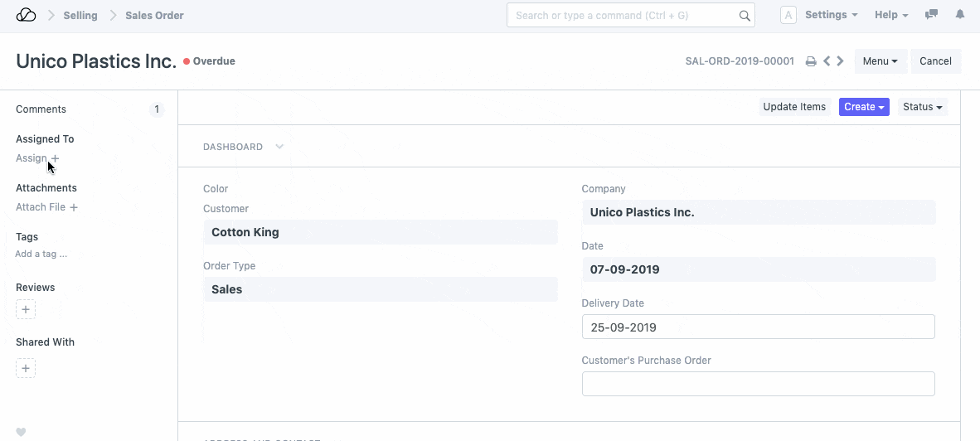Open notifications bell icon
Viewport: 980px width, 441px height.
tap(960, 15)
